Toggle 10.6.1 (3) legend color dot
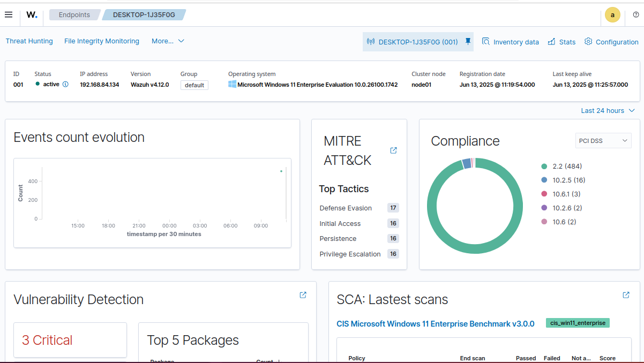 point(544,194)
